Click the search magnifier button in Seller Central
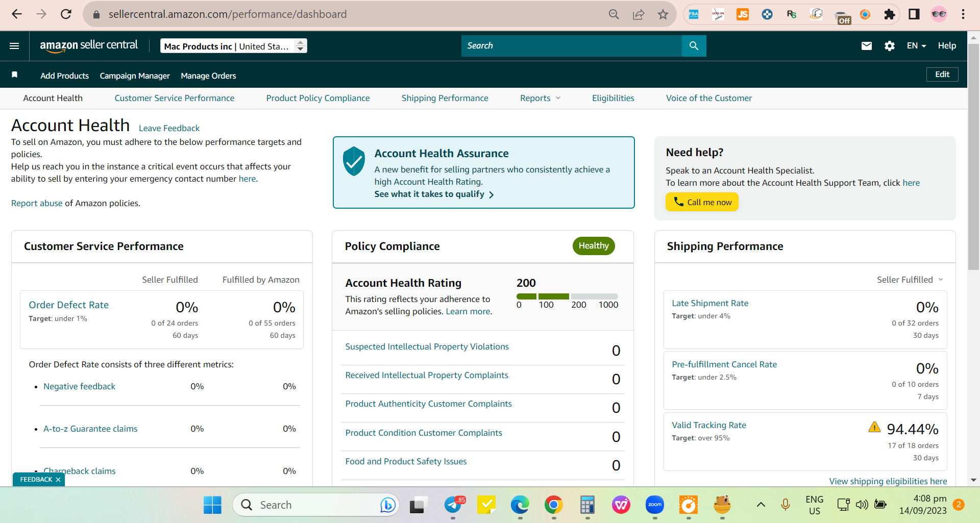The width and height of the screenshot is (980, 523). (694, 46)
